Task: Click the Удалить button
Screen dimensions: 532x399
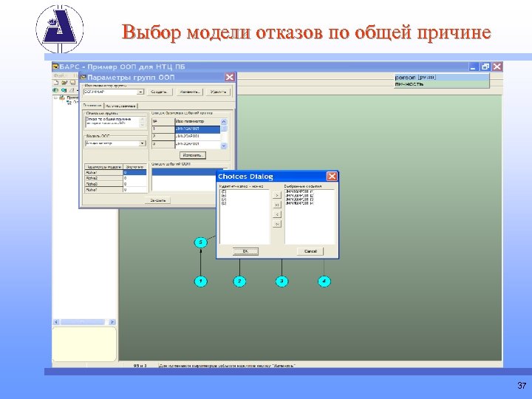Action: (x=218, y=92)
